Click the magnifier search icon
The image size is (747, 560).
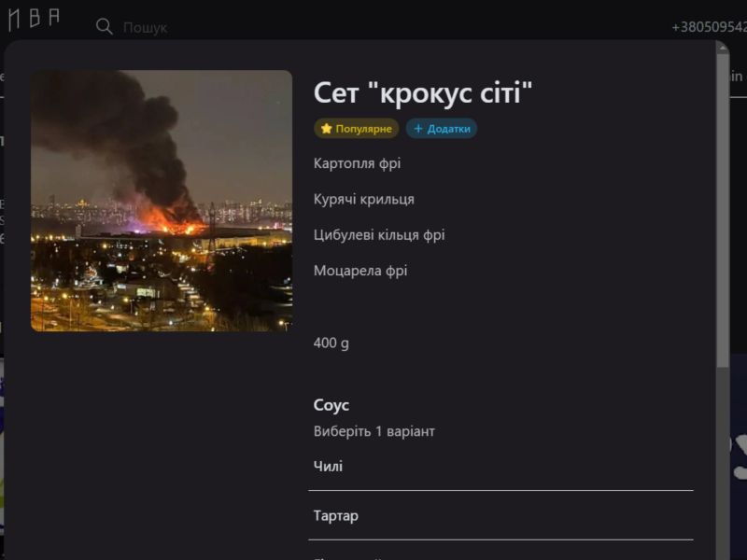pyautogui.click(x=104, y=27)
